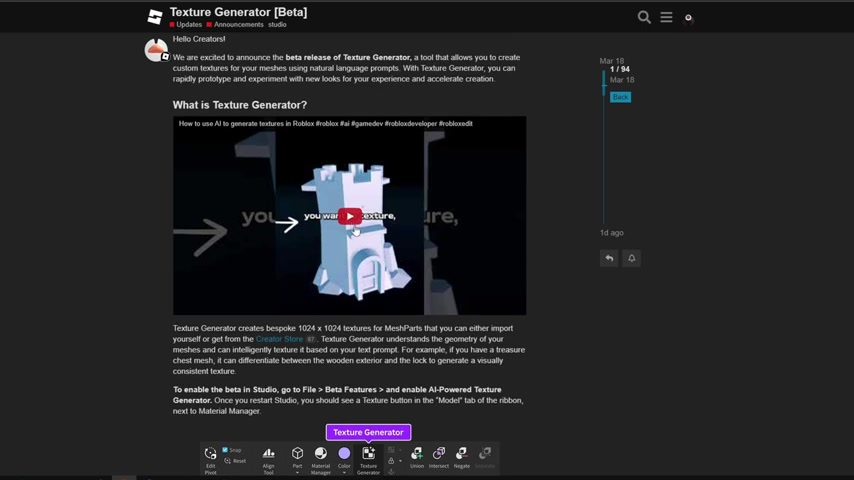Click the '1 / 94' post counter
This screenshot has width=854, height=480.
620,70
